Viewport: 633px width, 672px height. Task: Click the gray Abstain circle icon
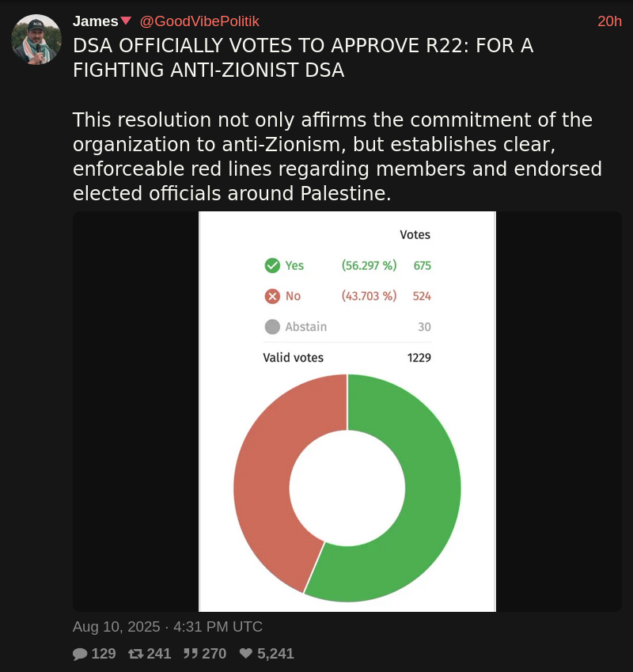tap(272, 327)
